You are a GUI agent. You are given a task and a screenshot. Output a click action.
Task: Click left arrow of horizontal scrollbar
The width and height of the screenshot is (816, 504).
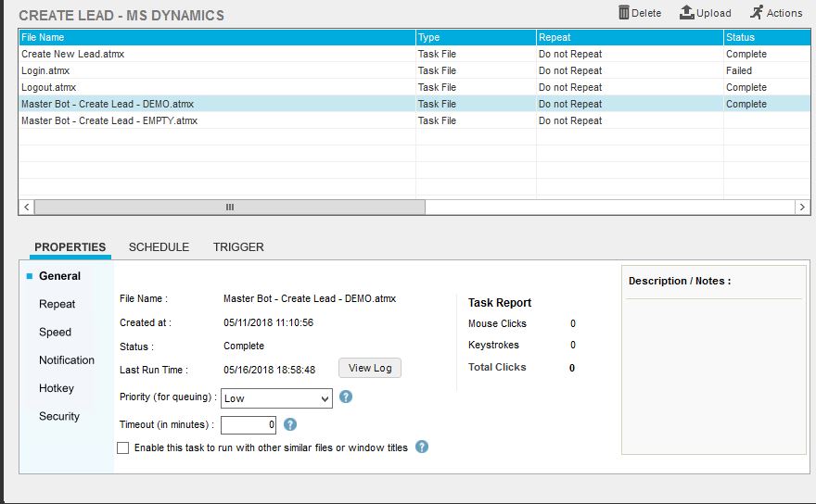point(26,208)
